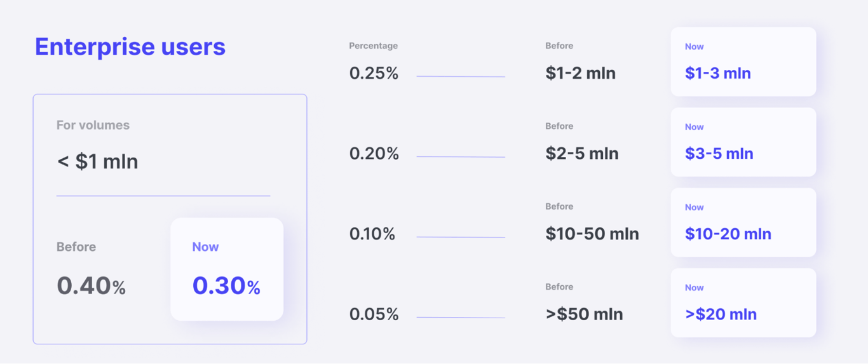Open the Now $1-3 mln card
This screenshot has height=364, width=868.
pyautogui.click(x=743, y=62)
